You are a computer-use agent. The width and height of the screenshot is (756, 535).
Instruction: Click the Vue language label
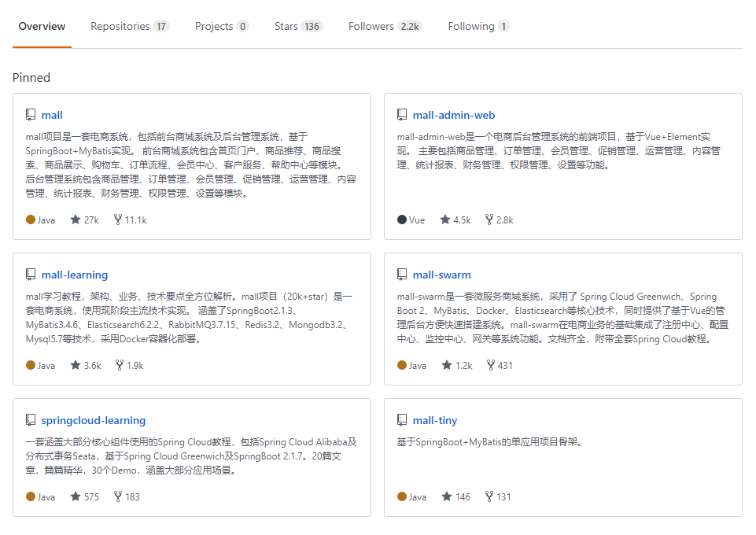coord(417,220)
